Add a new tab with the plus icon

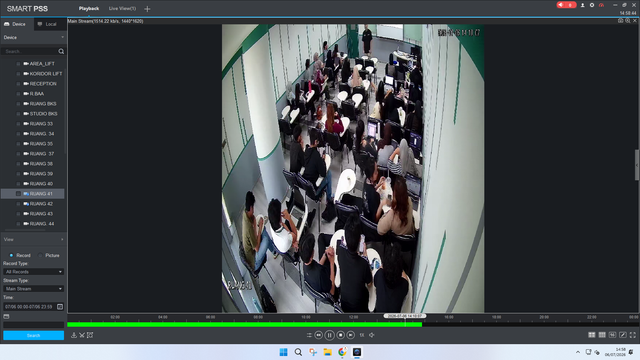click(147, 9)
